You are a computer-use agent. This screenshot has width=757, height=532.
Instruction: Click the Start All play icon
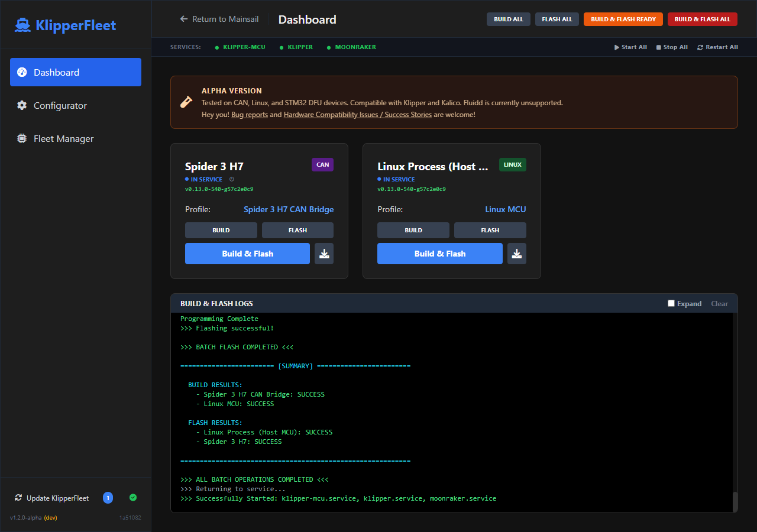[617, 47]
